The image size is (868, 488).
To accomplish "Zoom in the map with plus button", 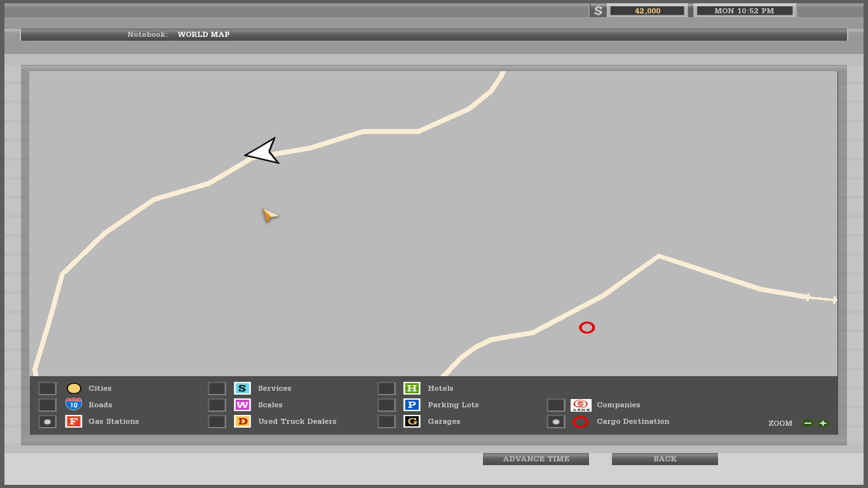I will coord(823,423).
